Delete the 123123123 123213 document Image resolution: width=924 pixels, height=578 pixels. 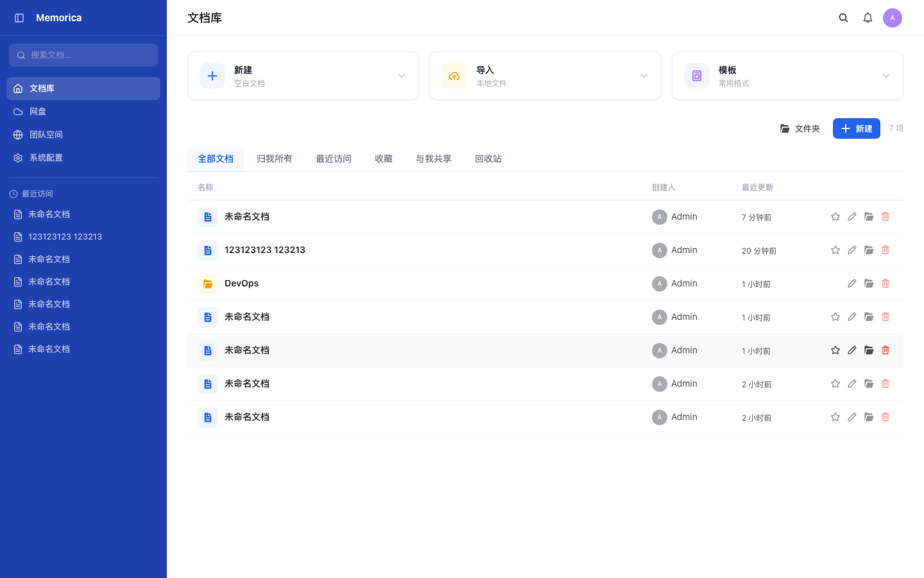click(x=886, y=250)
